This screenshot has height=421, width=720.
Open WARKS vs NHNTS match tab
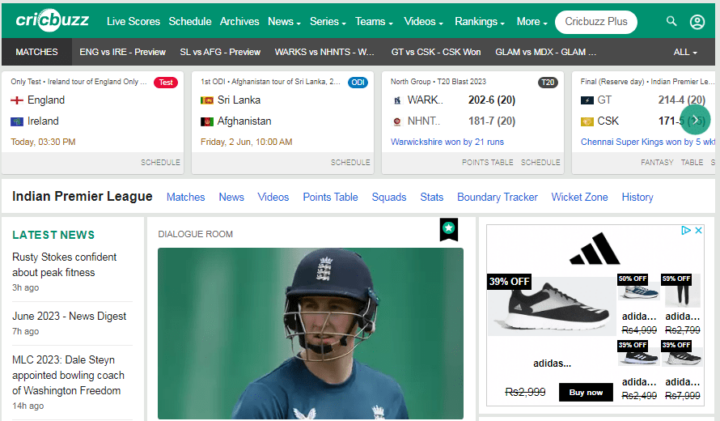pos(324,52)
